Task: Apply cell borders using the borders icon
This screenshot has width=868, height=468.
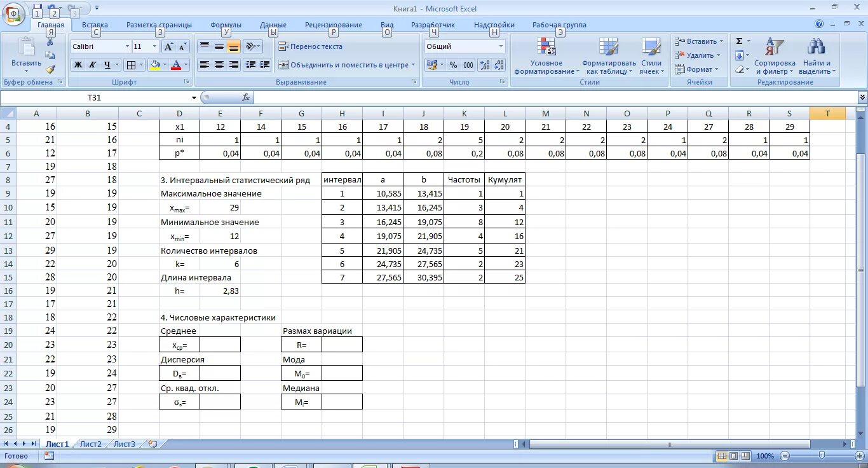Action: pos(130,65)
